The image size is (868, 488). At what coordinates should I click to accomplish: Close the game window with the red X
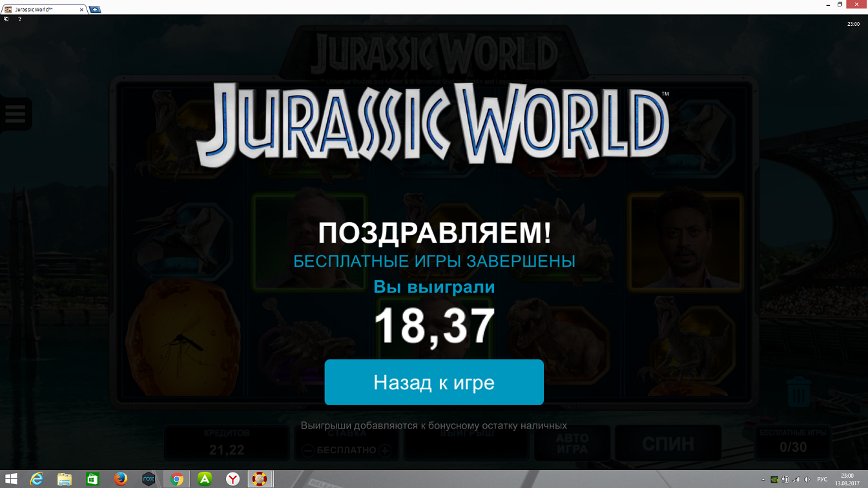click(x=857, y=5)
